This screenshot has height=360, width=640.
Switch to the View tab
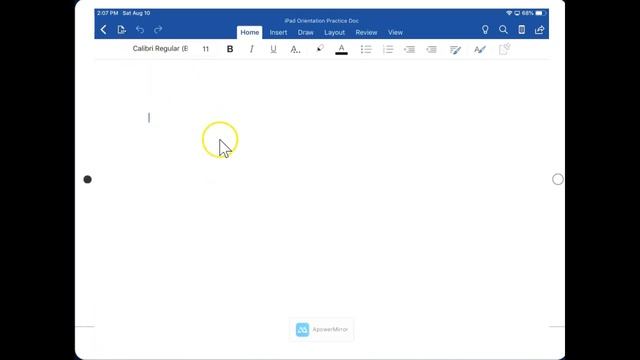(x=395, y=32)
